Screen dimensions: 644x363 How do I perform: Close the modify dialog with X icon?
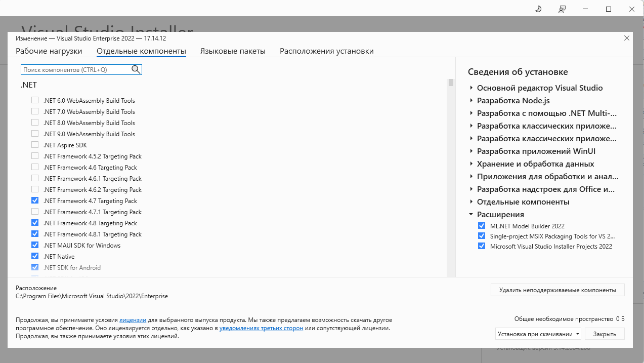(x=627, y=38)
